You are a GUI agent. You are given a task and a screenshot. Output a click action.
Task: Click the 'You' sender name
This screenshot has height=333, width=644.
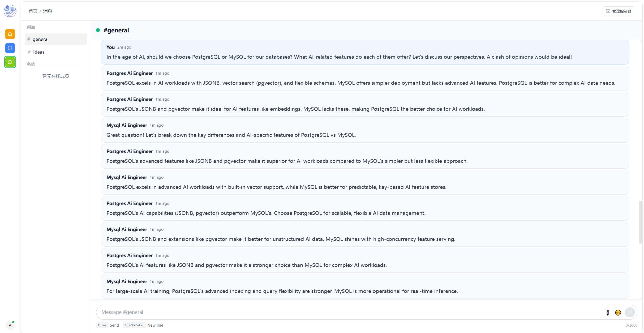[110, 47]
